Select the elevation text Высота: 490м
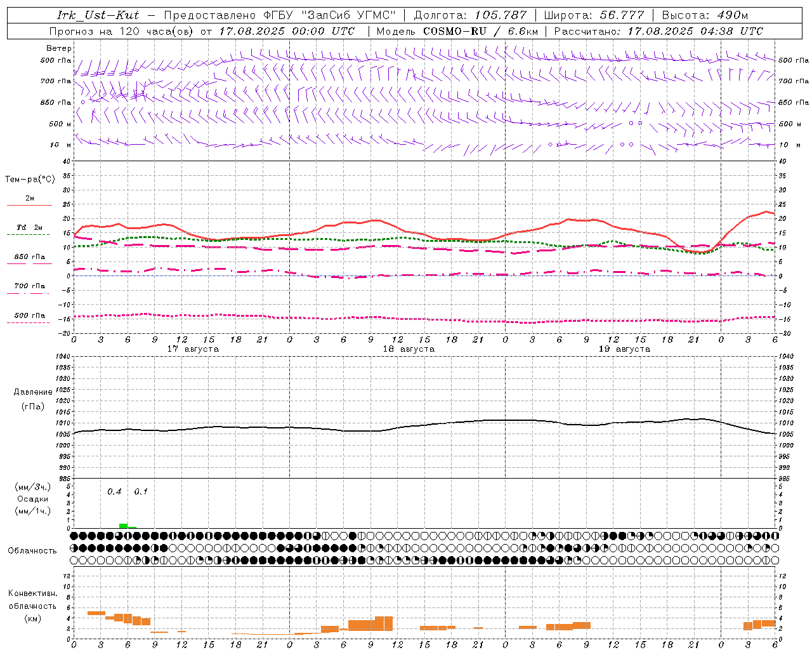 (x=705, y=15)
